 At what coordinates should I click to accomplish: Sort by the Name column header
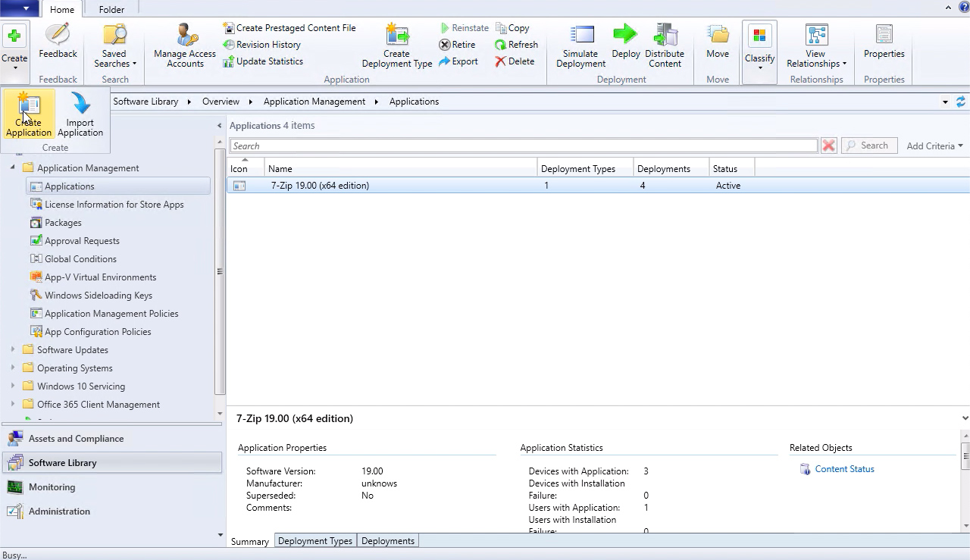(401, 168)
